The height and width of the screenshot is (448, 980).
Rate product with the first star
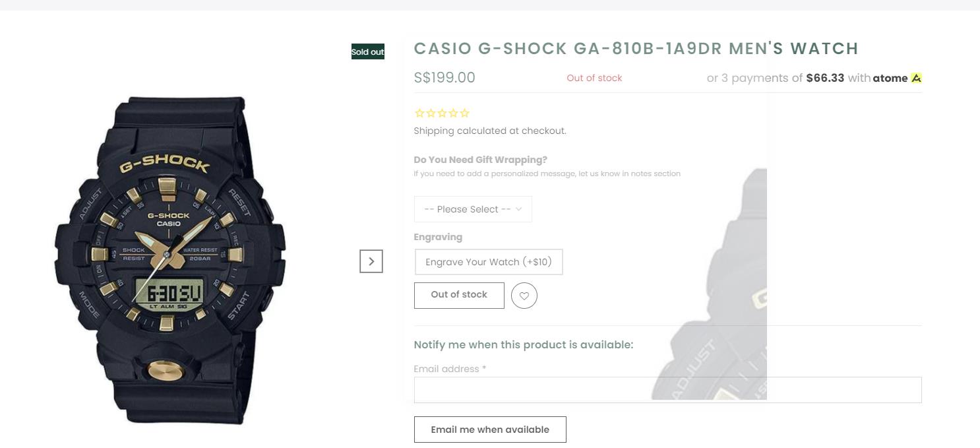point(419,113)
